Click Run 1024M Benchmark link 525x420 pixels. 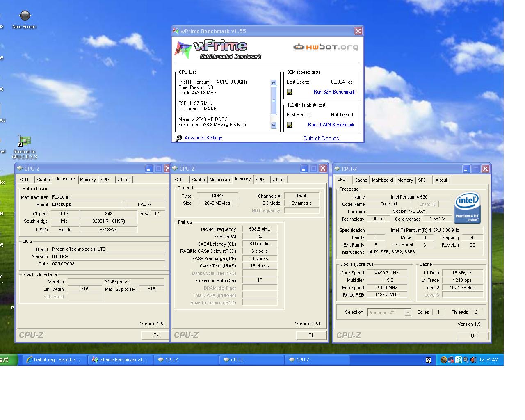pyautogui.click(x=331, y=125)
